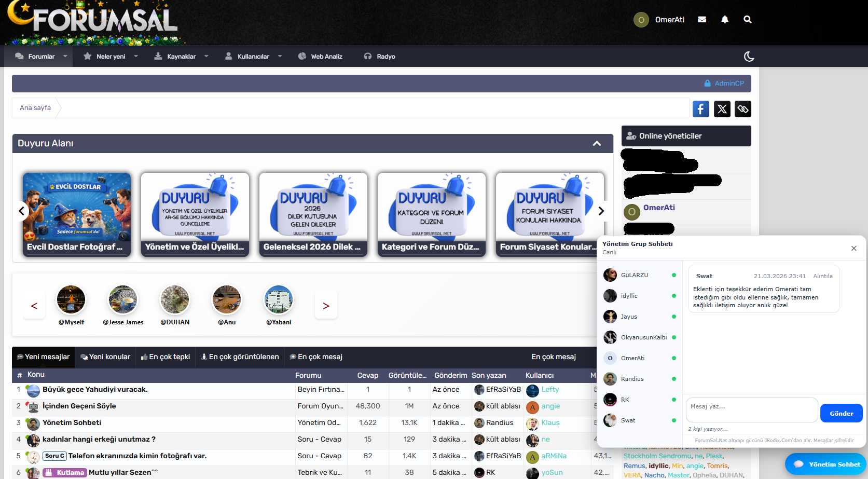Slide announcements carousel right arrow
This screenshot has height=479, width=868.
point(601,211)
